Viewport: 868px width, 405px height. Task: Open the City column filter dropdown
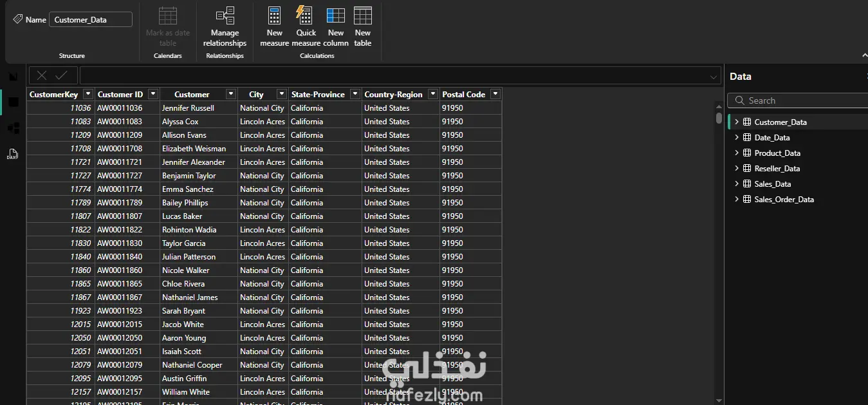[281, 94]
